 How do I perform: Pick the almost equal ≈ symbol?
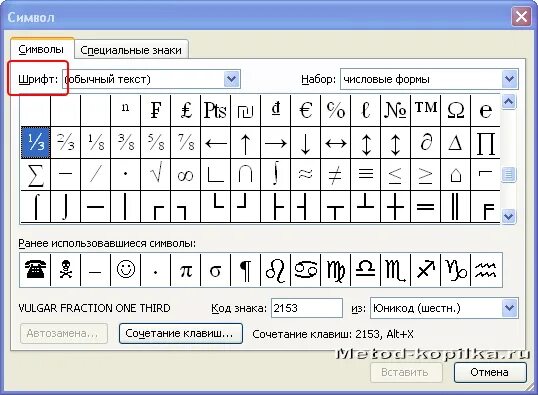[x=306, y=175]
